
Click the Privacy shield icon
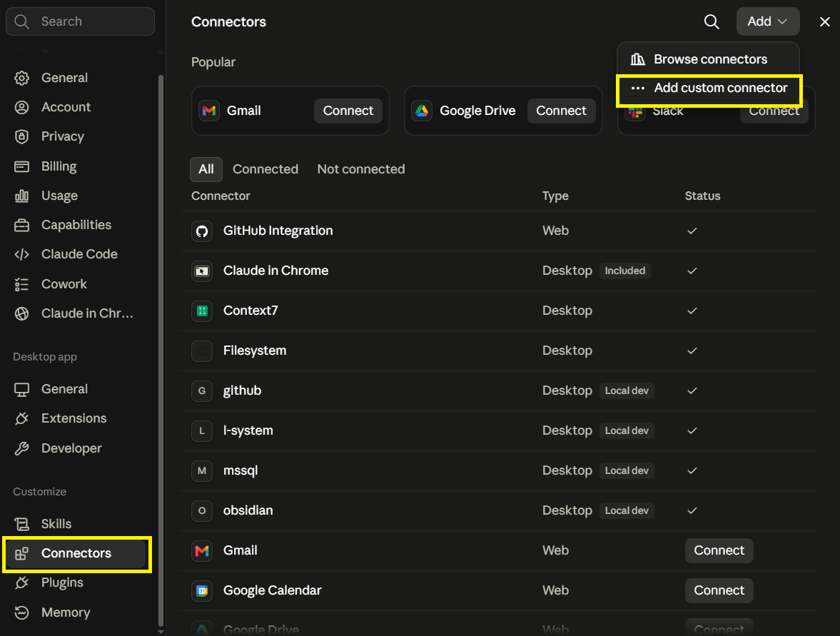tap(21, 136)
